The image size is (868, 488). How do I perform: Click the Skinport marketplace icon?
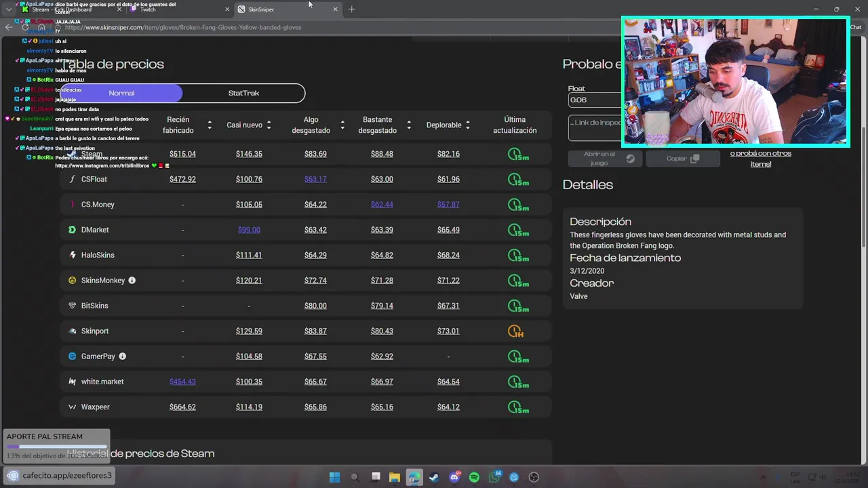click(x=73, y=331)
